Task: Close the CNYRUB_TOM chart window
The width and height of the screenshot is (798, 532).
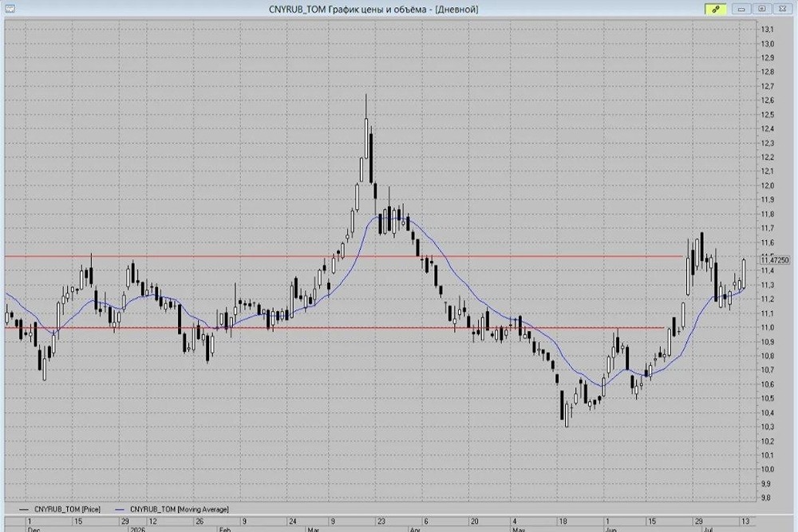Action: click(x=783, y=9)
